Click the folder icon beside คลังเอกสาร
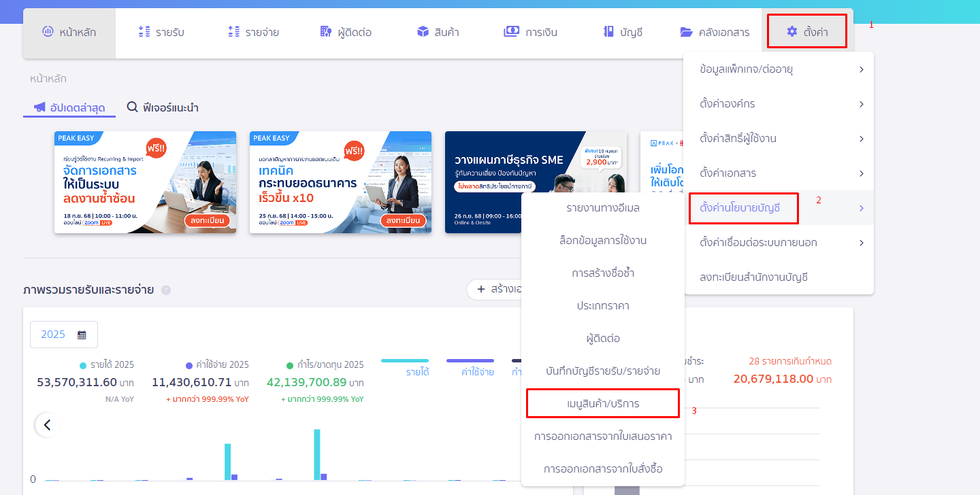This screenshot has height=495, width=980. 686,31
